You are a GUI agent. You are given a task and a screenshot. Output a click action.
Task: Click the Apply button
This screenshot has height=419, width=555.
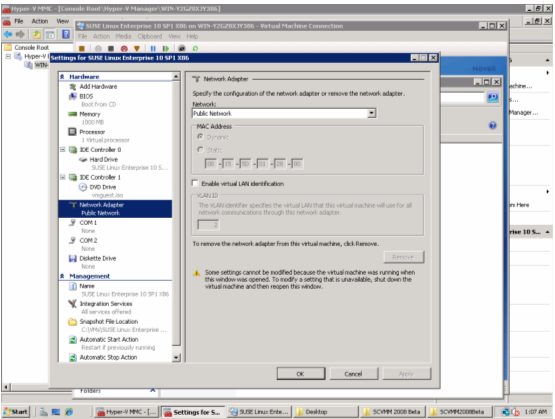(x=407, y=374)
